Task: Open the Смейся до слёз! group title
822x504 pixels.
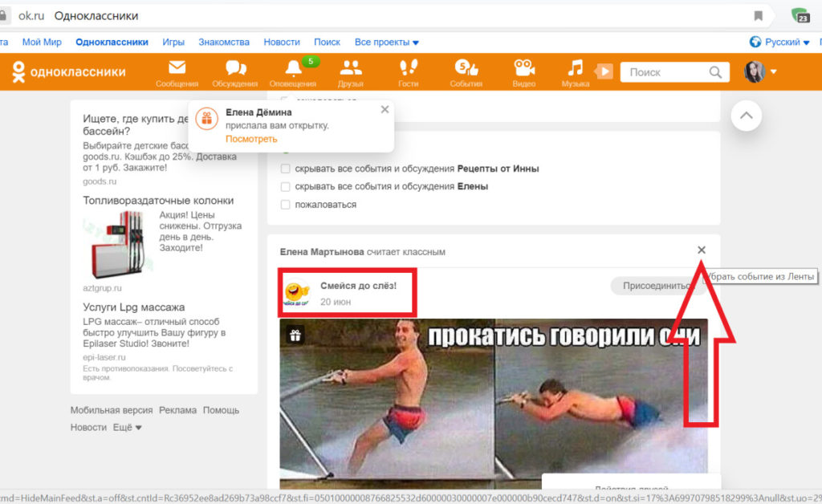Action: coord(359,286)
